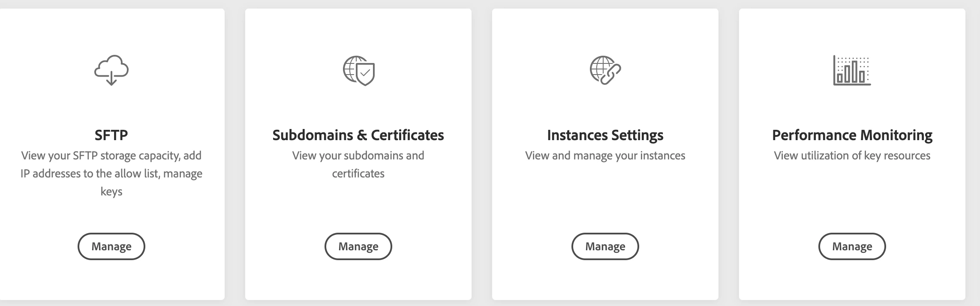Open Manage for Instances Settings

click(605, 246)
